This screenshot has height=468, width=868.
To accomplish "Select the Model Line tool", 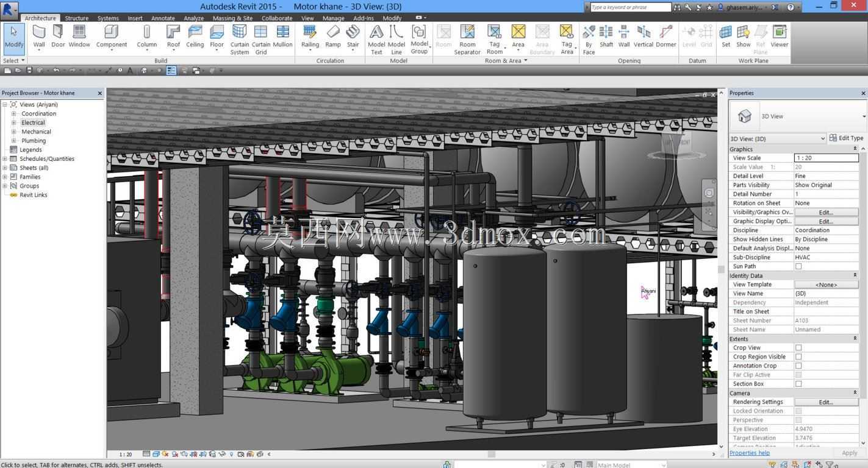I will coord(396,40).
